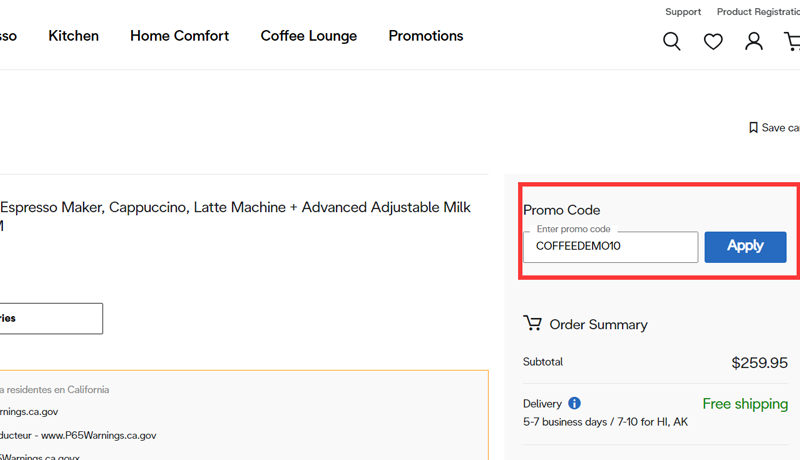Open the account profile icon
Image resolution: width=800 pixels, height=460 pixels.
click(754, 41)
